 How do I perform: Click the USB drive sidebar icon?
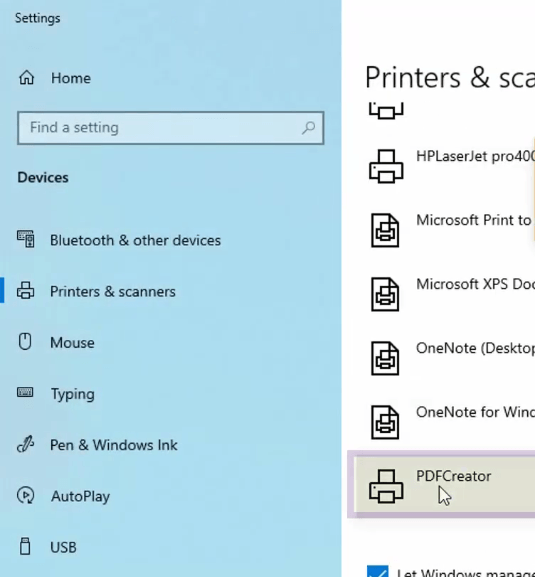click(25, 546)
